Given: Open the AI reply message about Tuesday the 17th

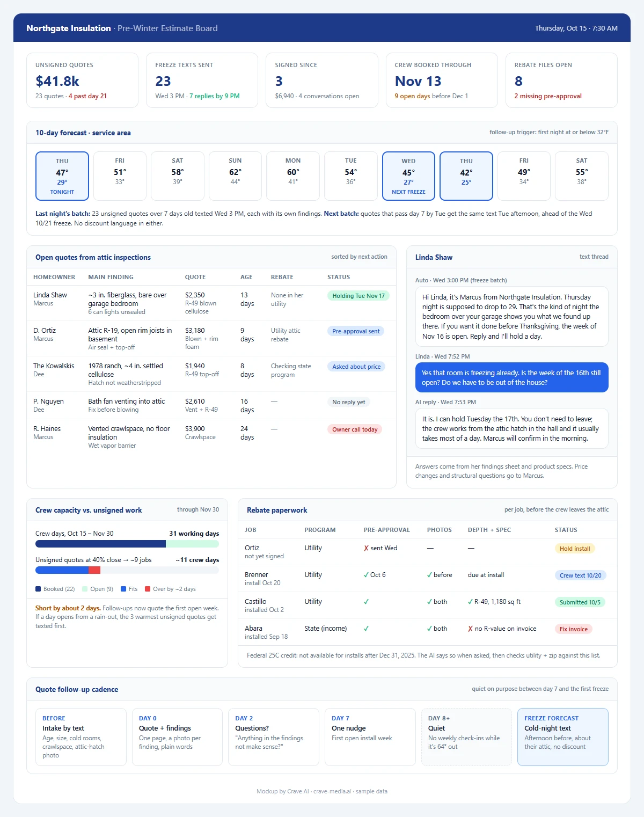Looking at the screenshot, I should tap(512, 428).
